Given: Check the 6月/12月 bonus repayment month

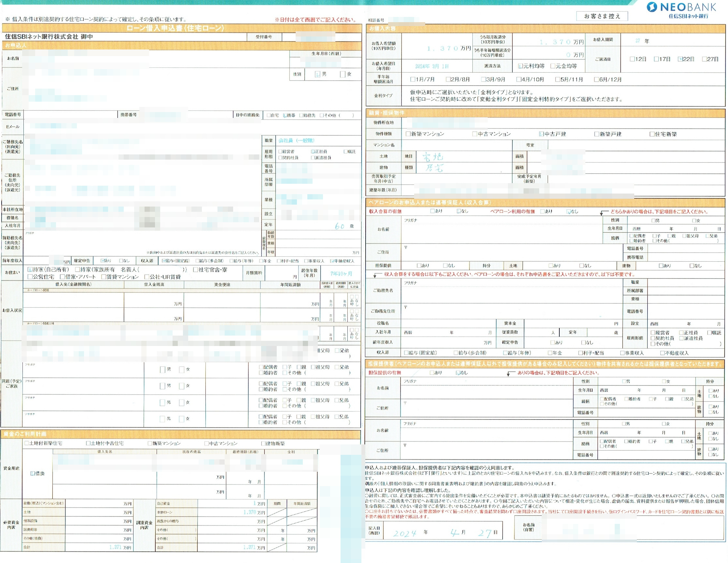Looking at the screenshot, I should click(x=596, y=79).
